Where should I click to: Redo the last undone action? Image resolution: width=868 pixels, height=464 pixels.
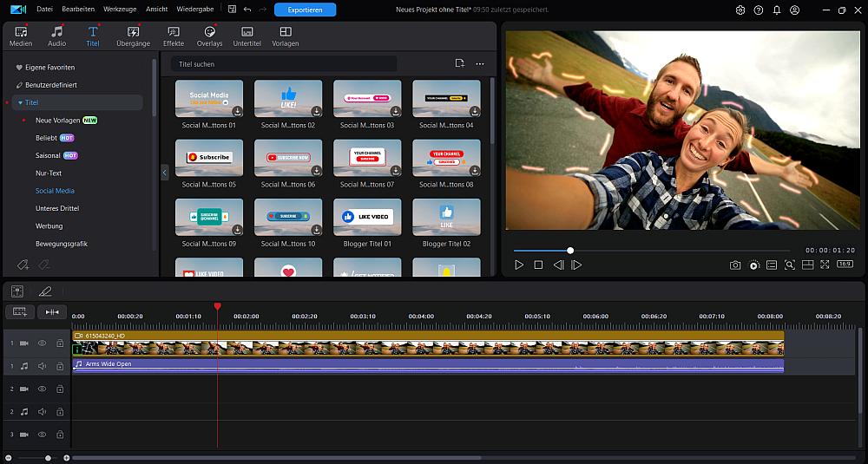click(x=262, y=10)
